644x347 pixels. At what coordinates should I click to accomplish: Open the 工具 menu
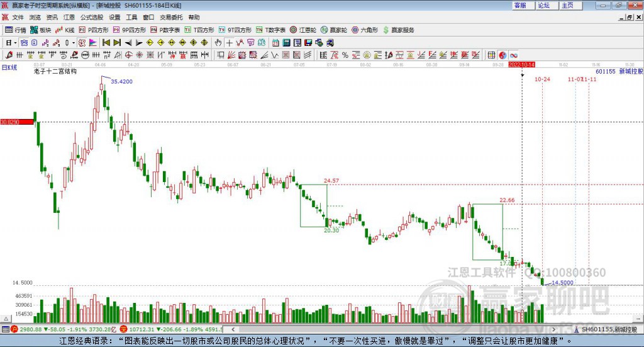pos(131,17)
